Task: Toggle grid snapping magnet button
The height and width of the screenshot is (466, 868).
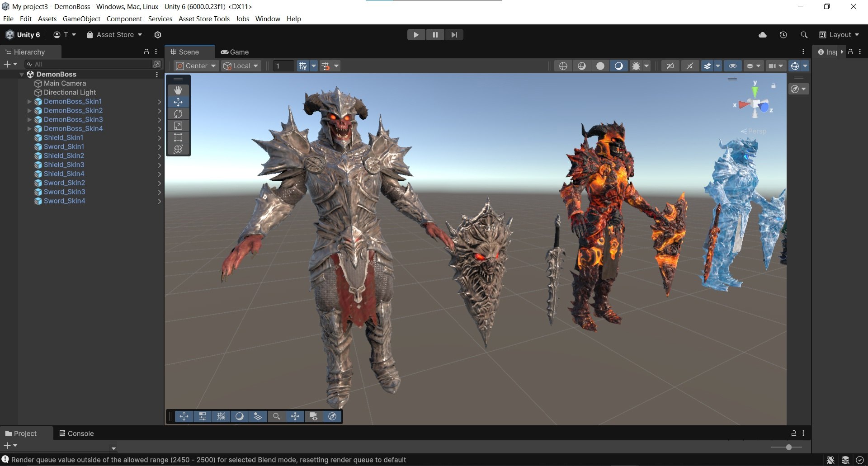Action: [x=325, y=66]
